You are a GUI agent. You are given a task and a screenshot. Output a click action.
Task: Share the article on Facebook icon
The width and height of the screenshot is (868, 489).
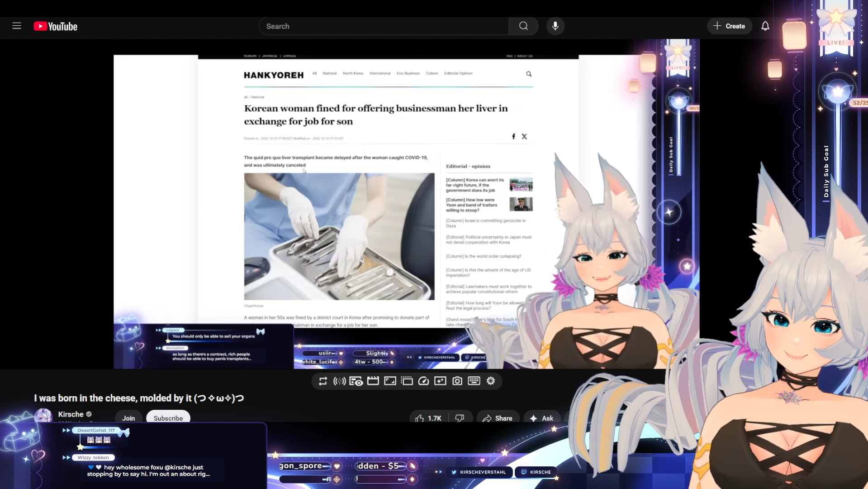[513, 136]
